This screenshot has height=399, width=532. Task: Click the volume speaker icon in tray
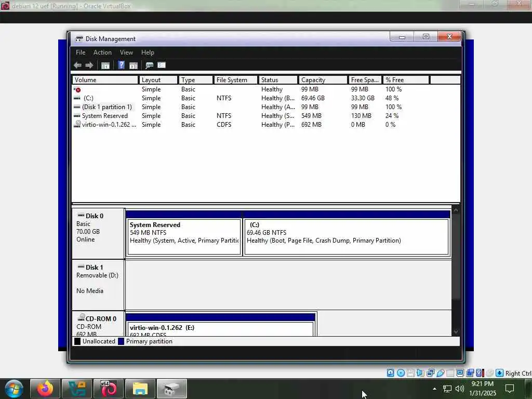pyautogui.click(x=460, y=389)
